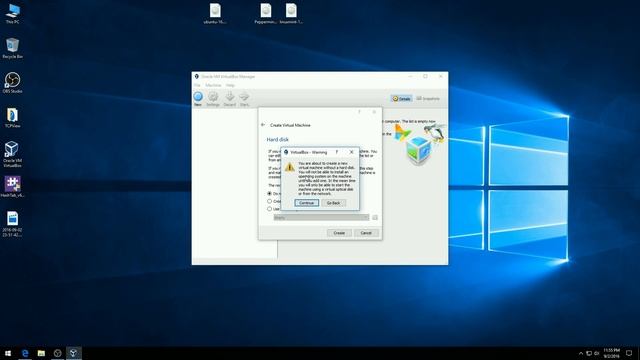
Task: Select the ubuntu file icon on the desktop
Action: [215, 13]
